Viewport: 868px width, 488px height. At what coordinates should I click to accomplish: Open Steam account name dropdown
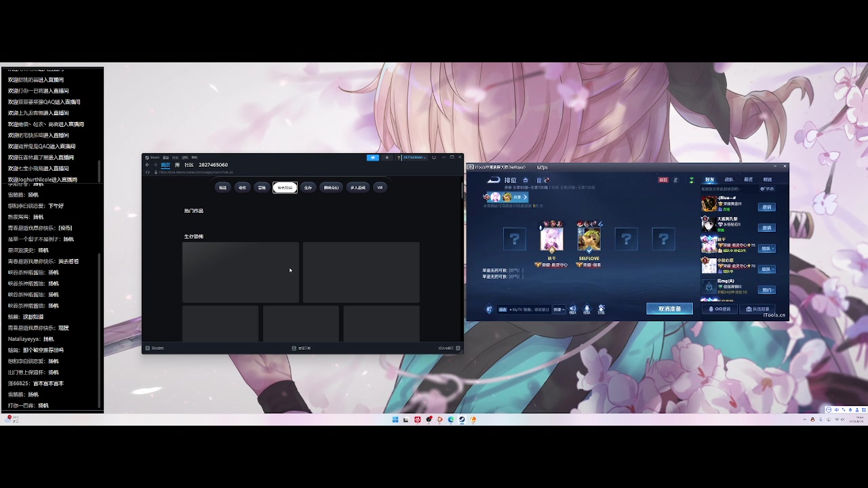[414, 157]
